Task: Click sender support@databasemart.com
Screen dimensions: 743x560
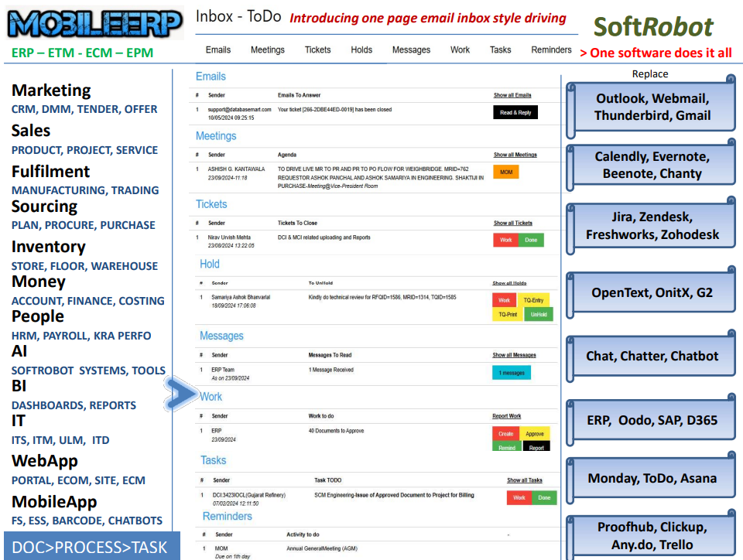Action: pyautogui.click(x=239, y=109)
